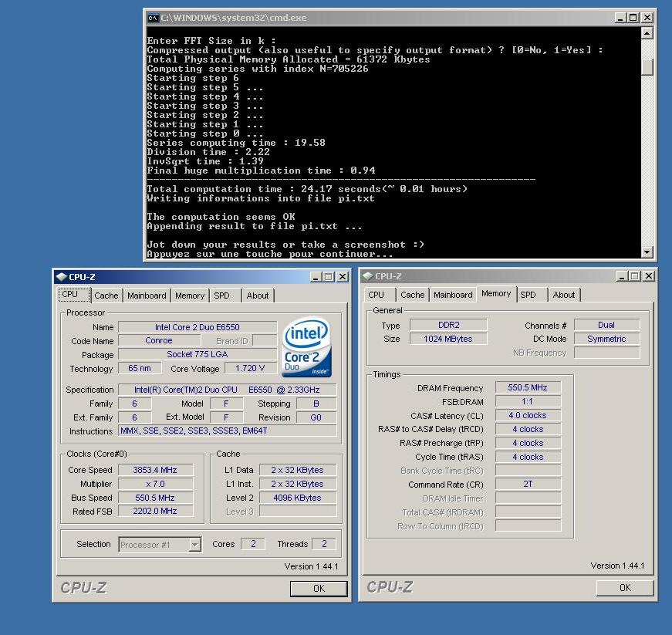The image size is (672, 635).
Task: Minimize the right CPU-Z window
Action: (x=623, y=276)
